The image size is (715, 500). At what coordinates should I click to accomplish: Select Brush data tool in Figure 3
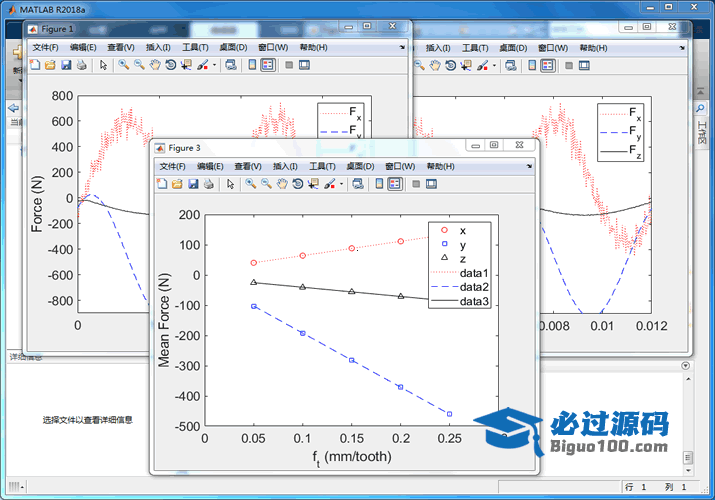330,184
